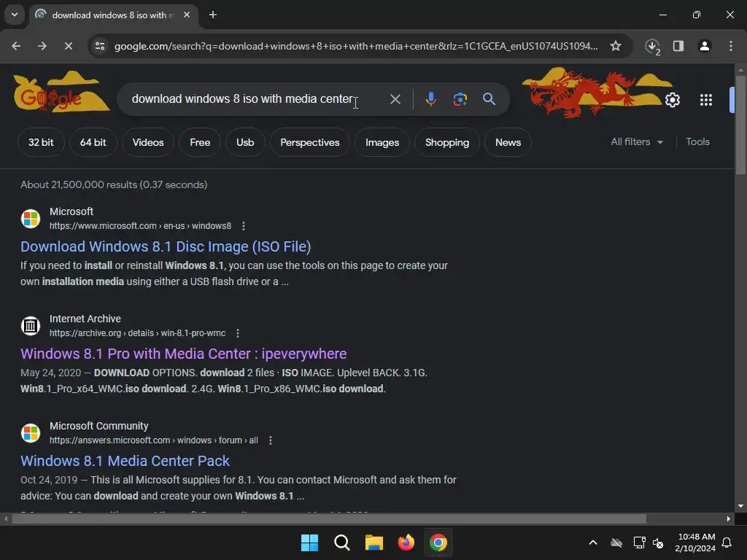Go back to the previous page
The image size is (747, 560).
16,46
